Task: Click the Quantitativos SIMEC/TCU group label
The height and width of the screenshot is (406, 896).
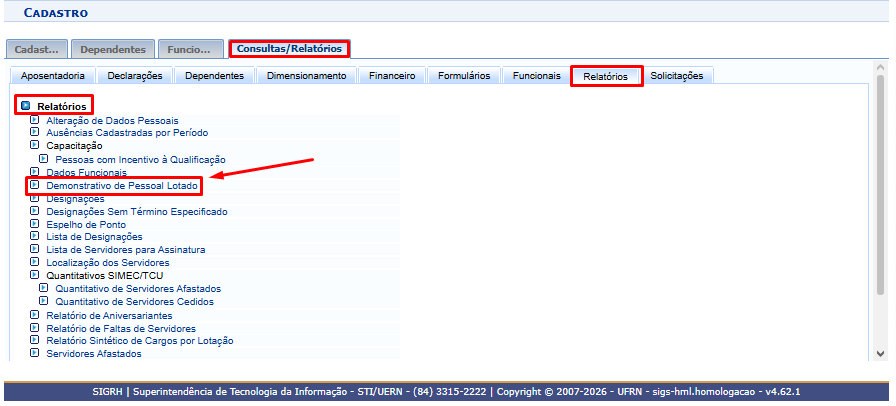Action: 105,276
